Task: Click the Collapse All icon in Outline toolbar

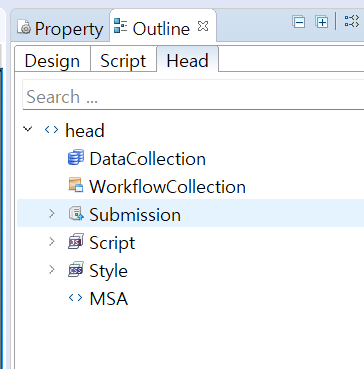Action: coord(298,22)
